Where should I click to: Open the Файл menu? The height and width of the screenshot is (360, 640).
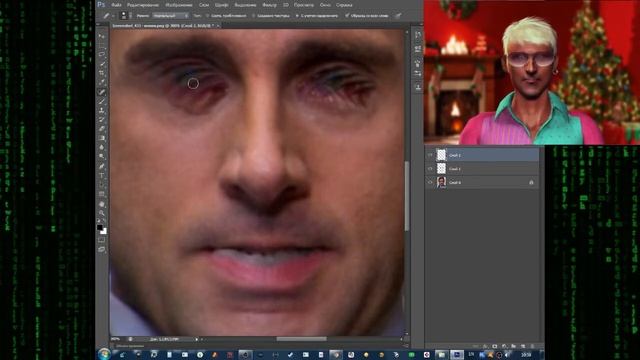coord(116,5)
